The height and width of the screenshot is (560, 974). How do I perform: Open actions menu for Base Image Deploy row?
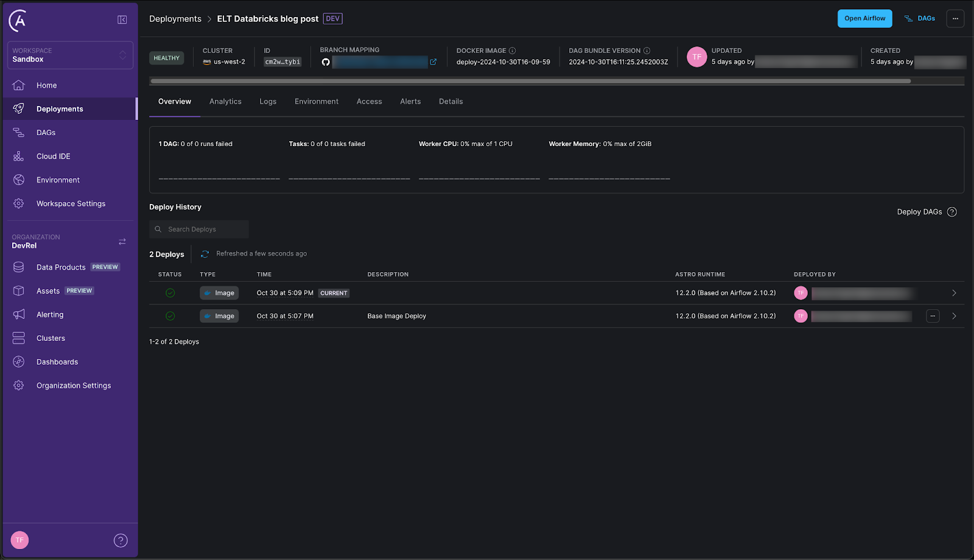point(933,316)
